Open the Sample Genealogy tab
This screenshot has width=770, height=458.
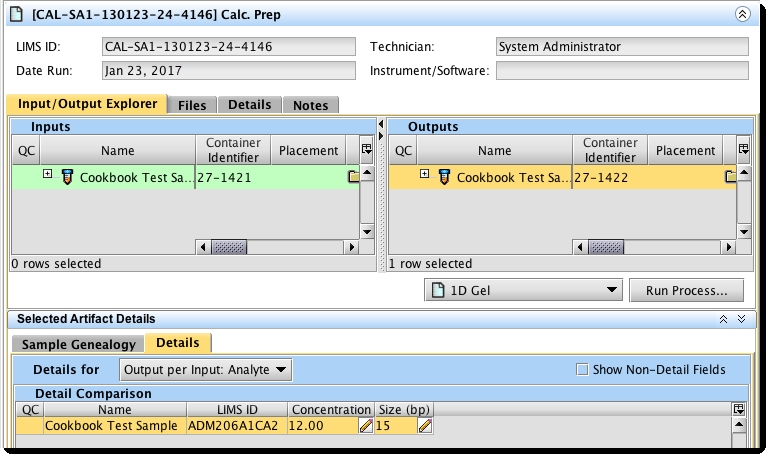pyautogui.click(x=79, y=344)
